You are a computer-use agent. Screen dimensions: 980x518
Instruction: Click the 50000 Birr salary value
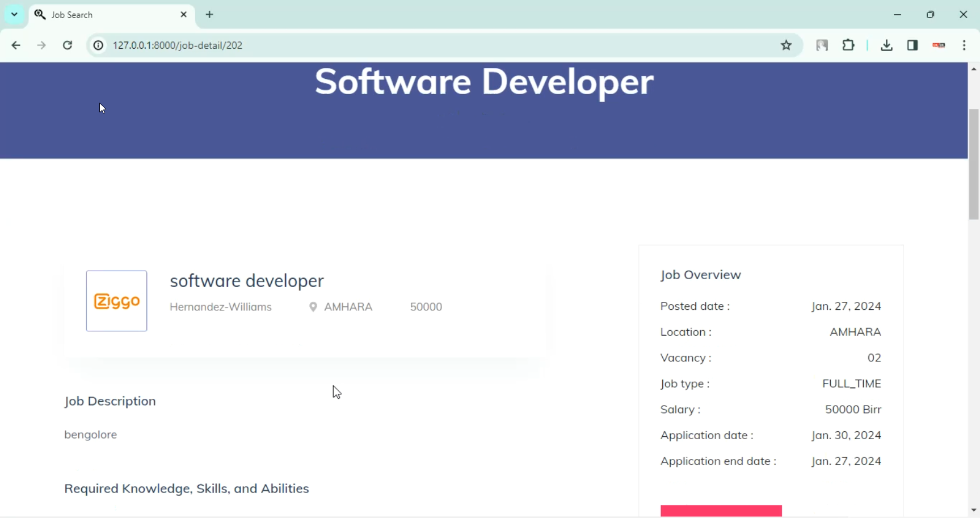tap(853, 410)
